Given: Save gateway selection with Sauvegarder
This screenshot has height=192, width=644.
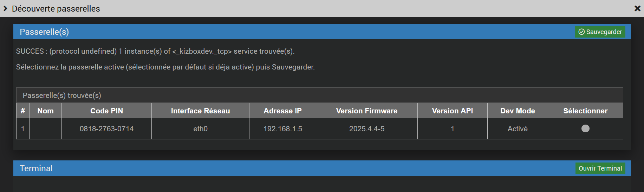Looking at the screenshot, I should (600, 32).
